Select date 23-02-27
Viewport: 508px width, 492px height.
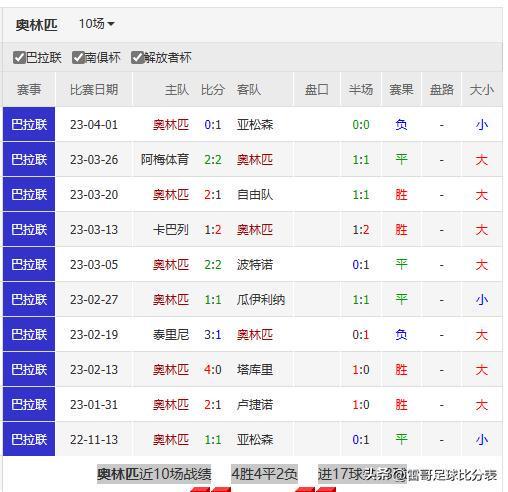click(94, 300)
